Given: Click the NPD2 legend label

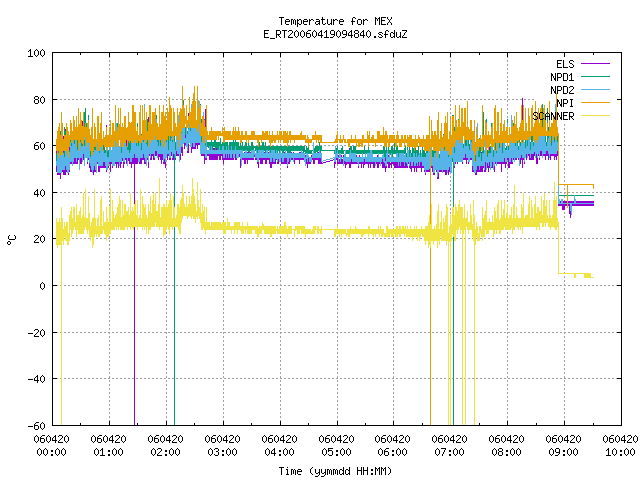Looking at the screenshot, I should pos(562,90).
